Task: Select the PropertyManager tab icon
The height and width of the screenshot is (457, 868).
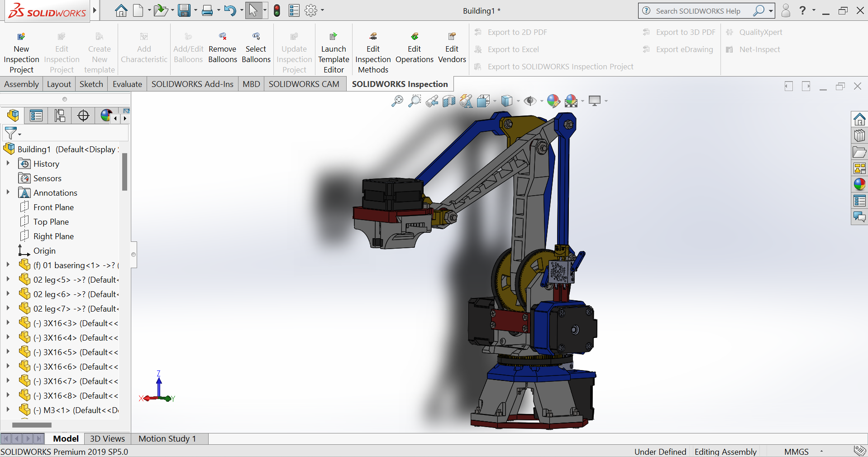Action: point(36,115)
